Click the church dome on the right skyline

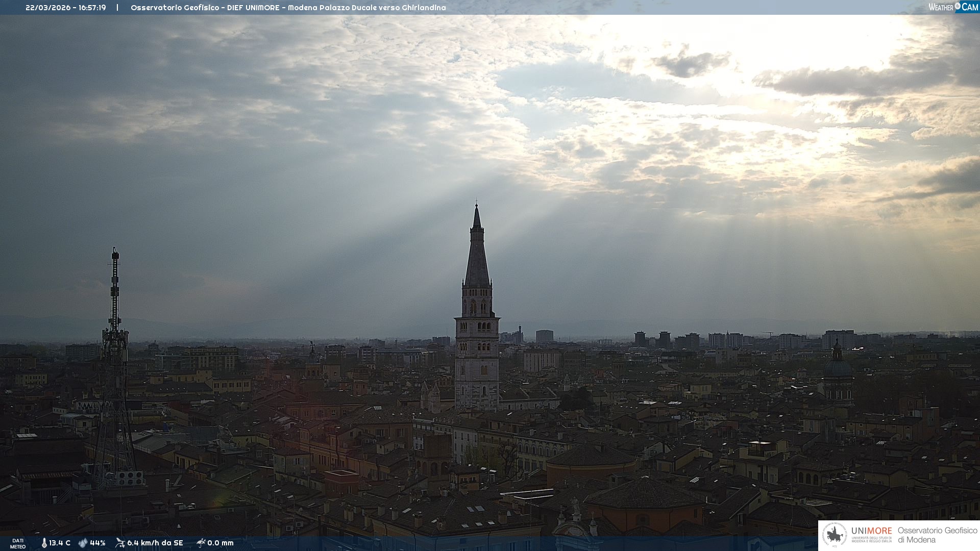click(838, 366)
